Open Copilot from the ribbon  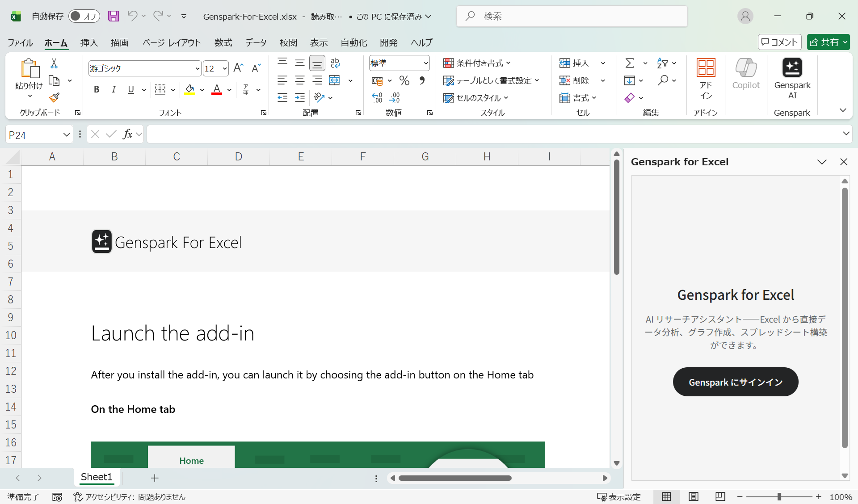click(745, 76)
